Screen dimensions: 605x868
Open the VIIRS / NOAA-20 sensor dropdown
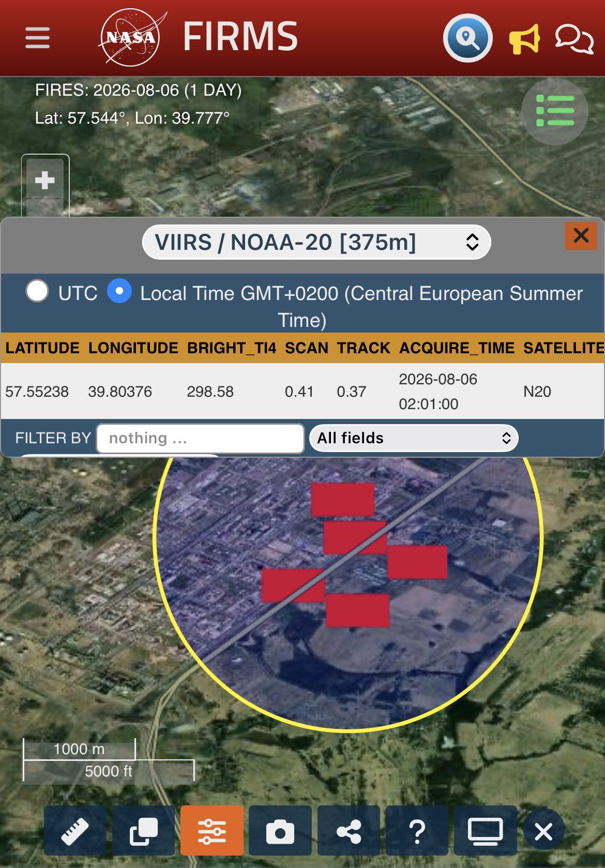point(316,242)
